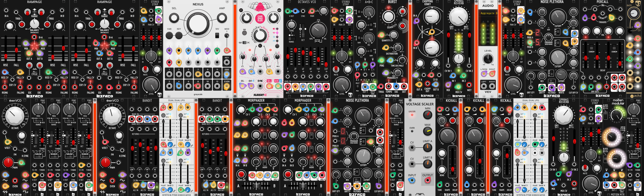
Task: Flip the tape mode switch on Chronoblob
Action: (x=244, y=42)
